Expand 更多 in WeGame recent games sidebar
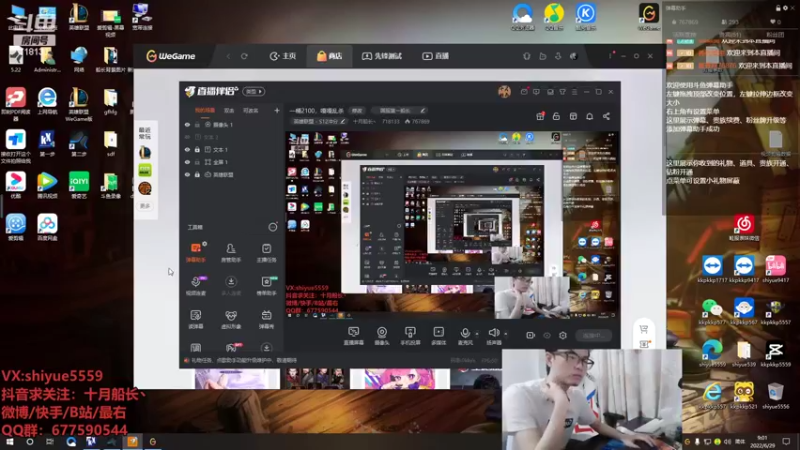The width and height of the screenshot is (800, 450). [145, 206]
